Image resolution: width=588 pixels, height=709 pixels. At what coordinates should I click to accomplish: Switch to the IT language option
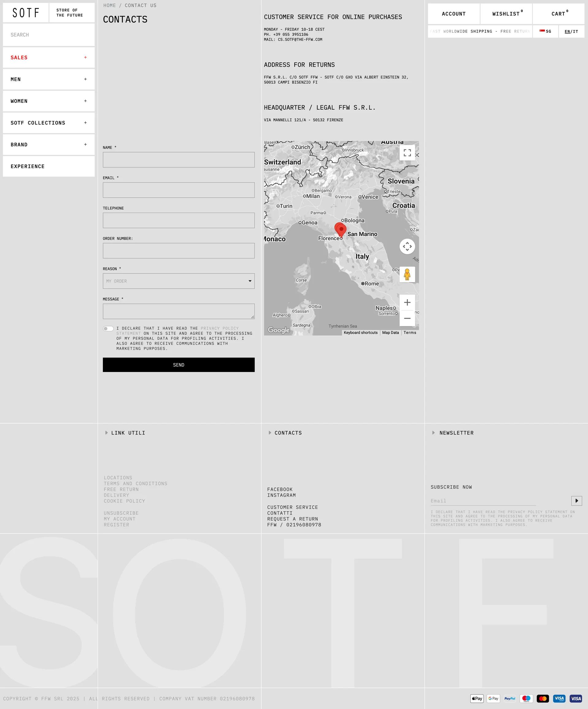click(575, 32)
